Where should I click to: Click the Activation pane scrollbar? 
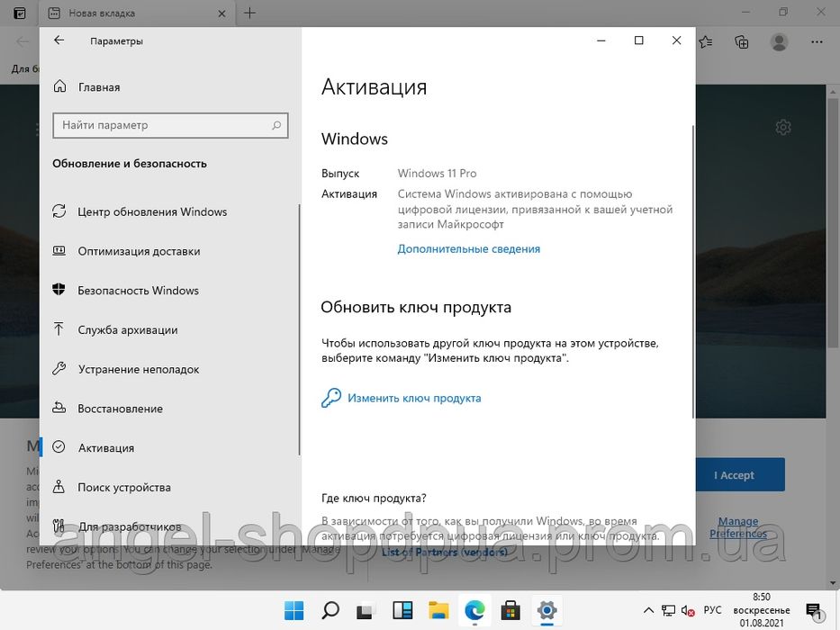693,272
